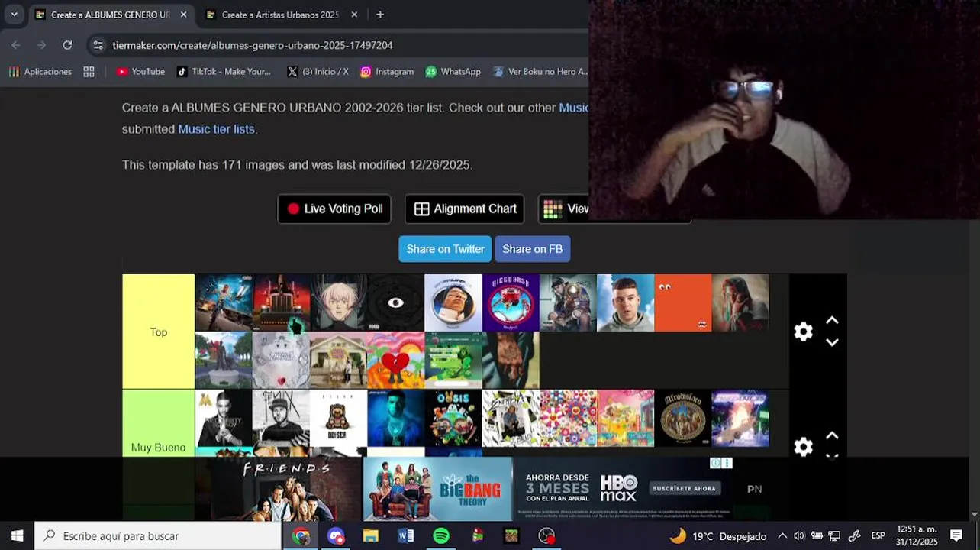Move Top tier row up with arrow
Screen dimensions: 980x550
pyautogui.click(x=832, y=321)
